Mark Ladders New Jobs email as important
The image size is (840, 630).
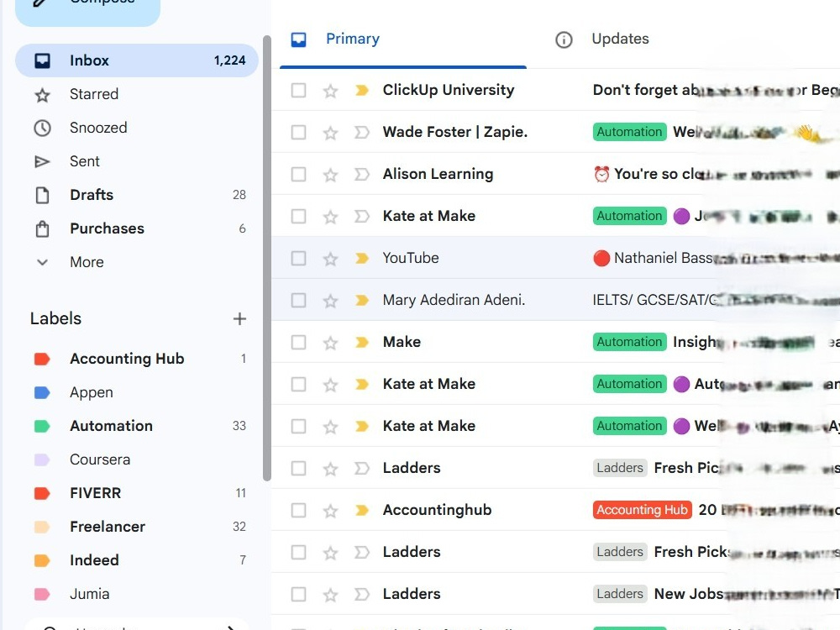pos(362,594)
